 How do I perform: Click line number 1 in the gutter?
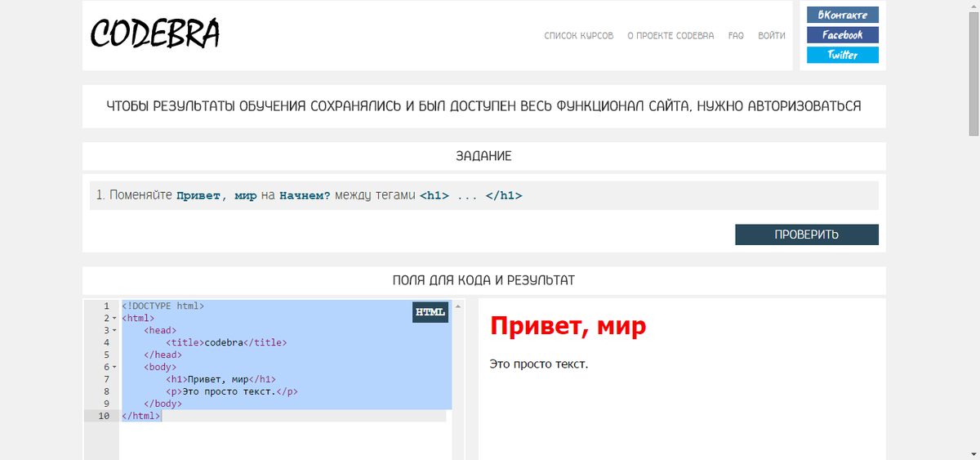[106, 306]
